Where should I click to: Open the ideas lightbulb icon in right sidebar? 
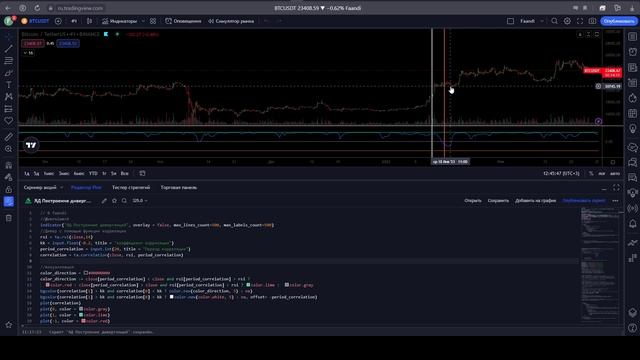click(x=632, y=129)
